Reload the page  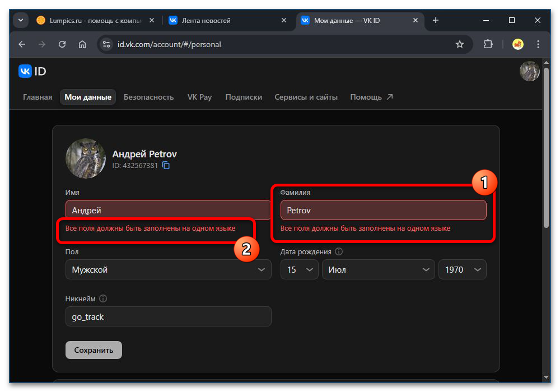tap(62, 44)
